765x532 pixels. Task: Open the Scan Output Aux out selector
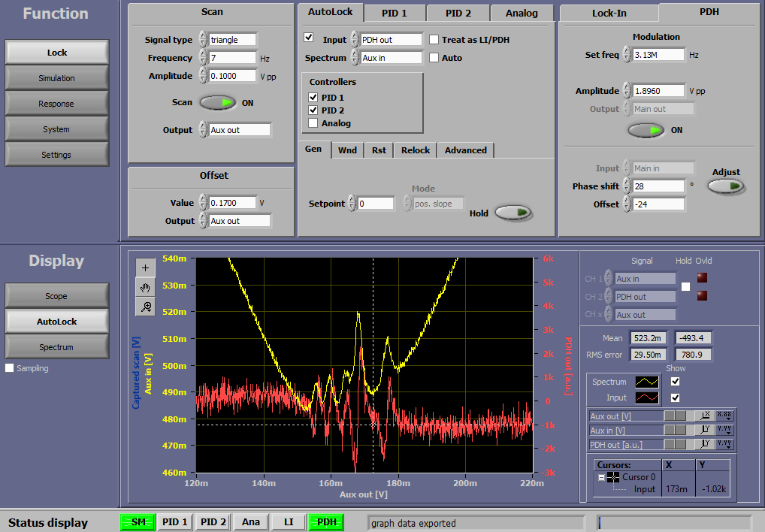240,130
